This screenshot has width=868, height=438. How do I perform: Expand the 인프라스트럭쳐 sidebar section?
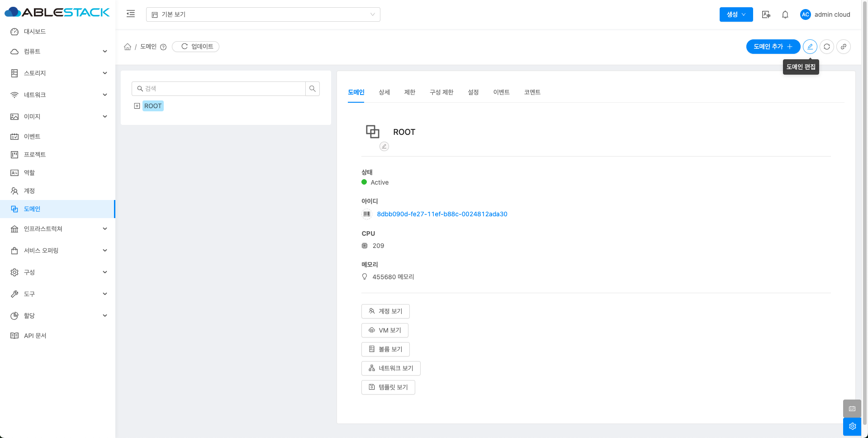tap(58, 229)
